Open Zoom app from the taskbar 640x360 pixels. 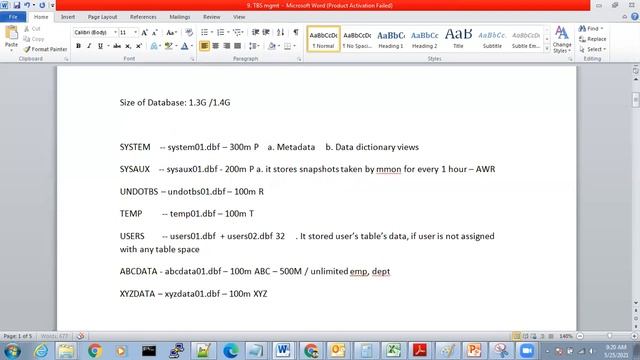(x=527, y=351)
